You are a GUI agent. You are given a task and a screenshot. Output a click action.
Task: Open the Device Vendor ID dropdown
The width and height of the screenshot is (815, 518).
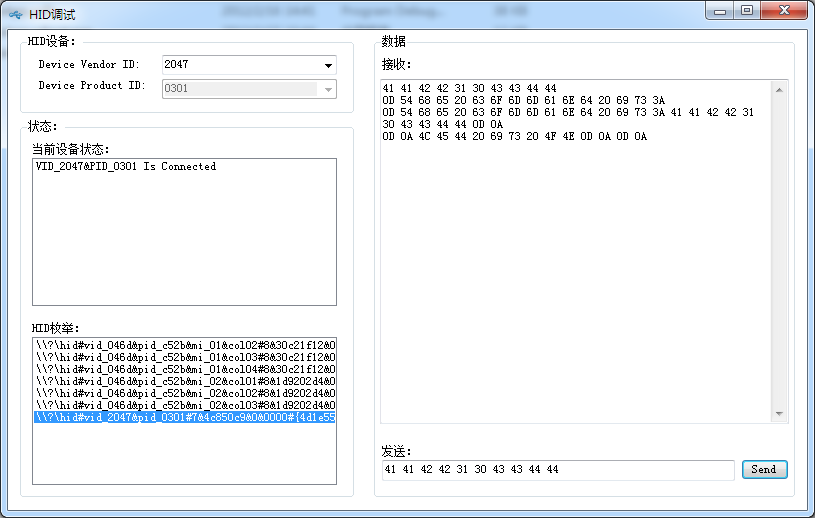[327, 66]
